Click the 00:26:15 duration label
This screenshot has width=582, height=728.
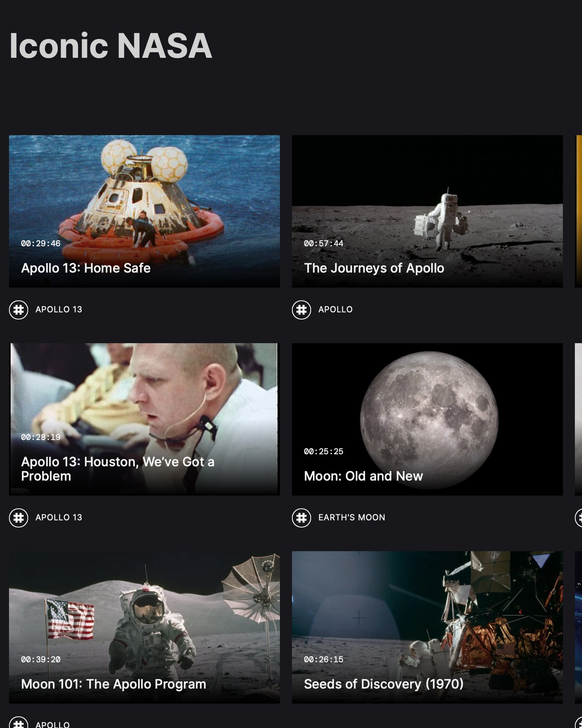pos(323,659)
